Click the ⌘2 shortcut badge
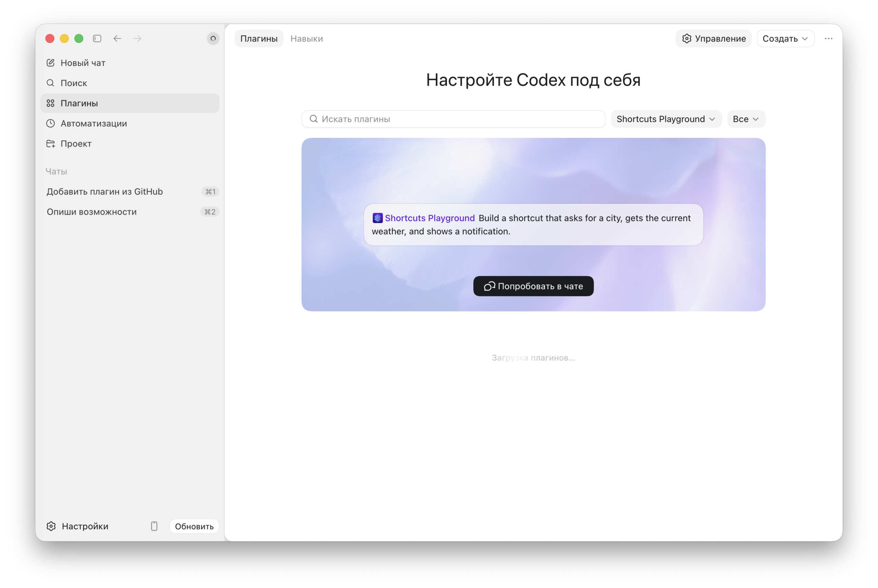The width and height of the screenshot is (878, 588). pyautogui.click(x=210, y=212)
